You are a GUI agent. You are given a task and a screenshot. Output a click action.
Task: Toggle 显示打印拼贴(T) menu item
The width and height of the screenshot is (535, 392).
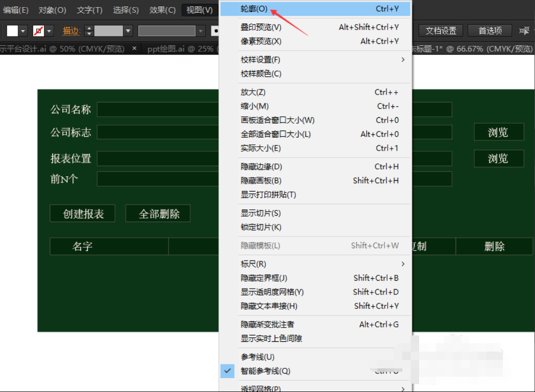(315, 195)
